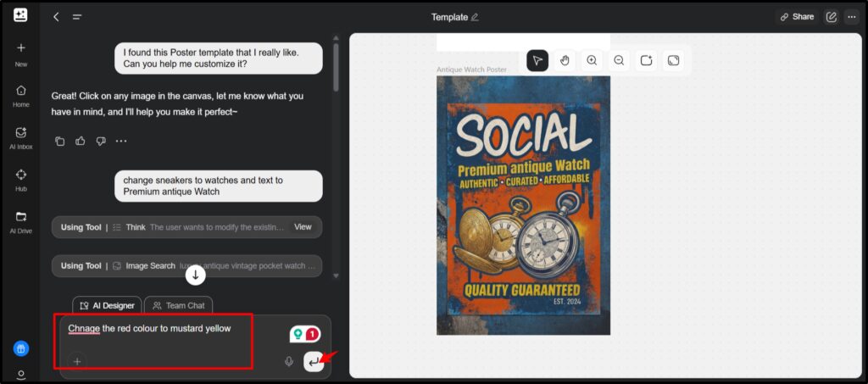868x384 pixels.
Task: Dislike the response with thumbs down
Action: 101,141
